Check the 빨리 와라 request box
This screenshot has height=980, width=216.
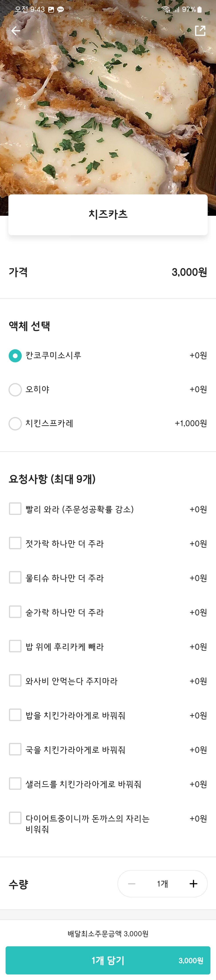pos(15,509)
